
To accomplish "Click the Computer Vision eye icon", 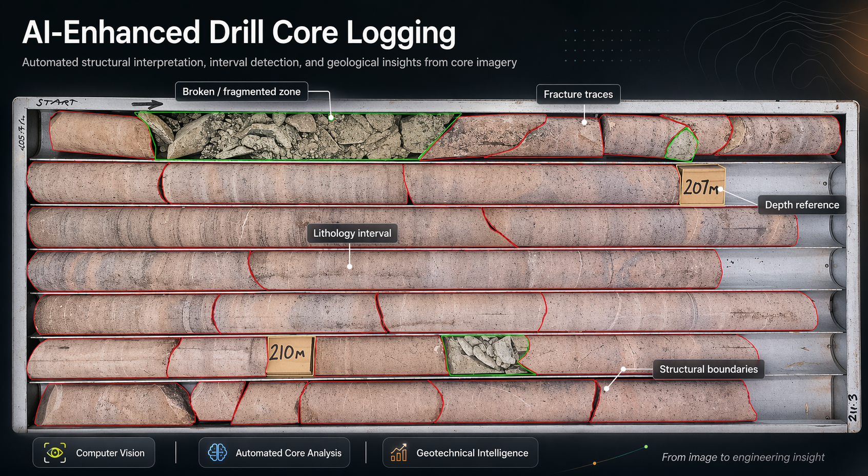I will (55, 453).
